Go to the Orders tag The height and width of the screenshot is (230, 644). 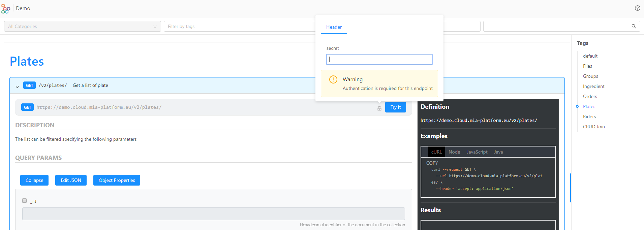pos(590,96)
